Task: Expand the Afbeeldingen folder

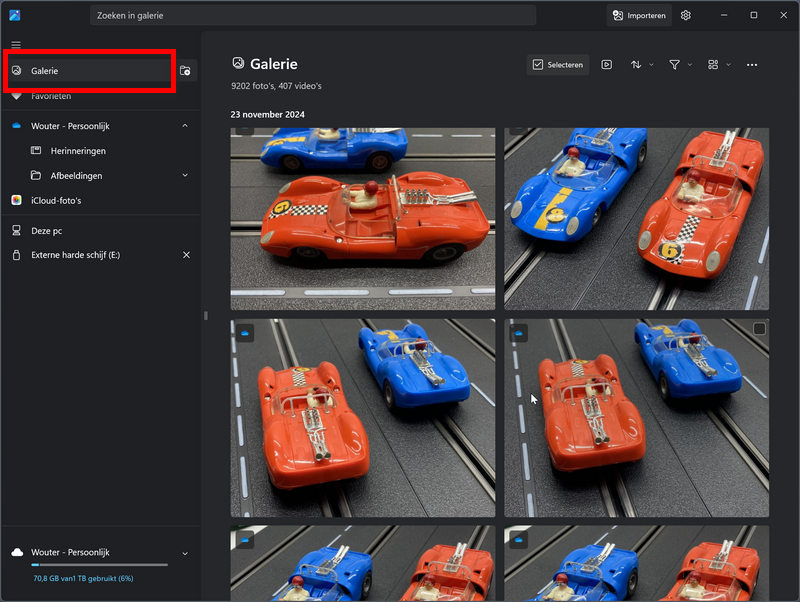Action: 185,176
